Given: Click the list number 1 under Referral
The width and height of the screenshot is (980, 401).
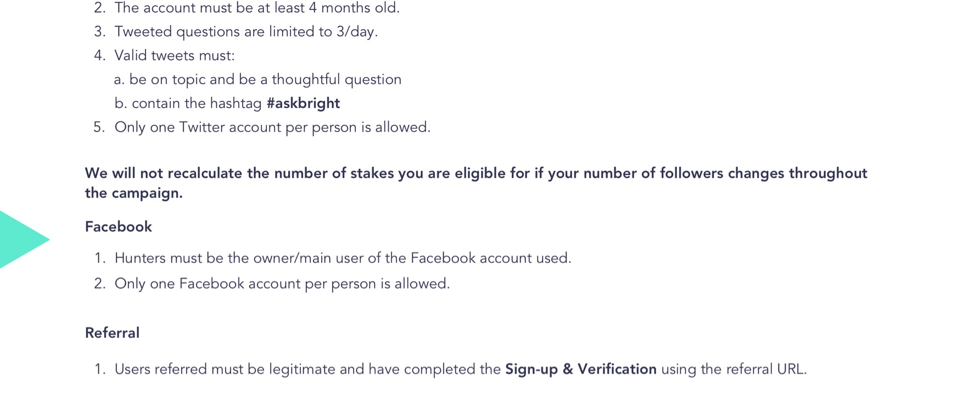Looking at the screenshot, I should pyautogui.click(x=99, y=369).
